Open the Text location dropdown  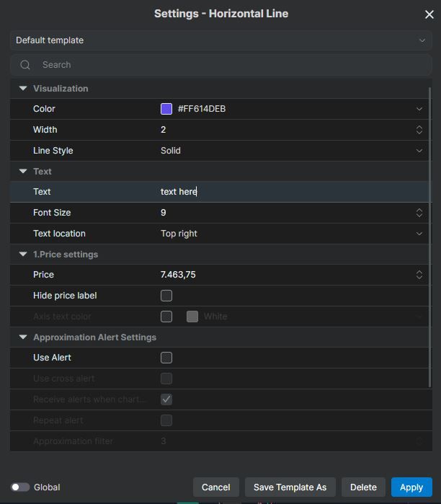[x=419, y=234]
